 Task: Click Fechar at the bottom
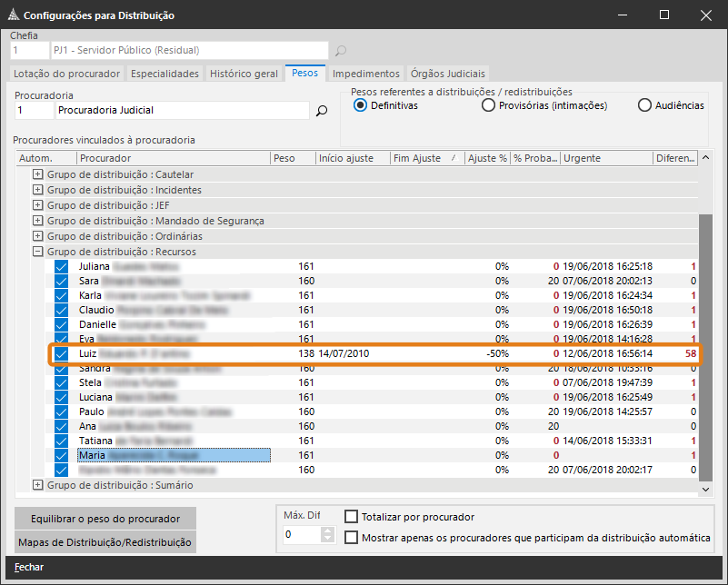[x=29, y=567]
